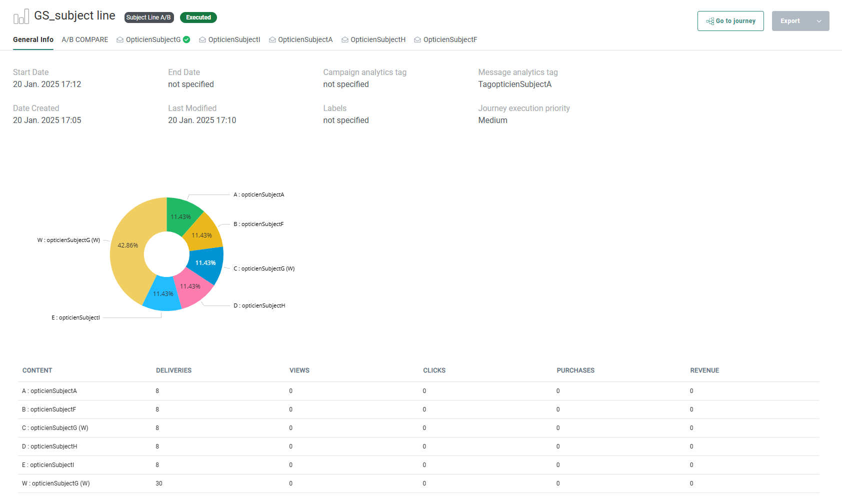Switch to the General Info tab
This screenshot has height=504, width=842.
click(x=33, y=39)
